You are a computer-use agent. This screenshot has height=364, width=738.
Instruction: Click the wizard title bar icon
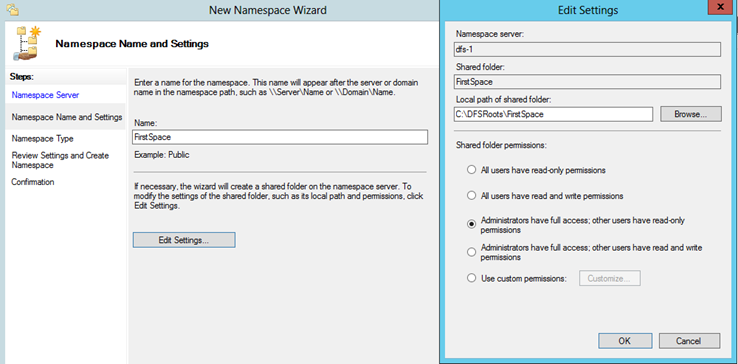[x=13, y=9]
